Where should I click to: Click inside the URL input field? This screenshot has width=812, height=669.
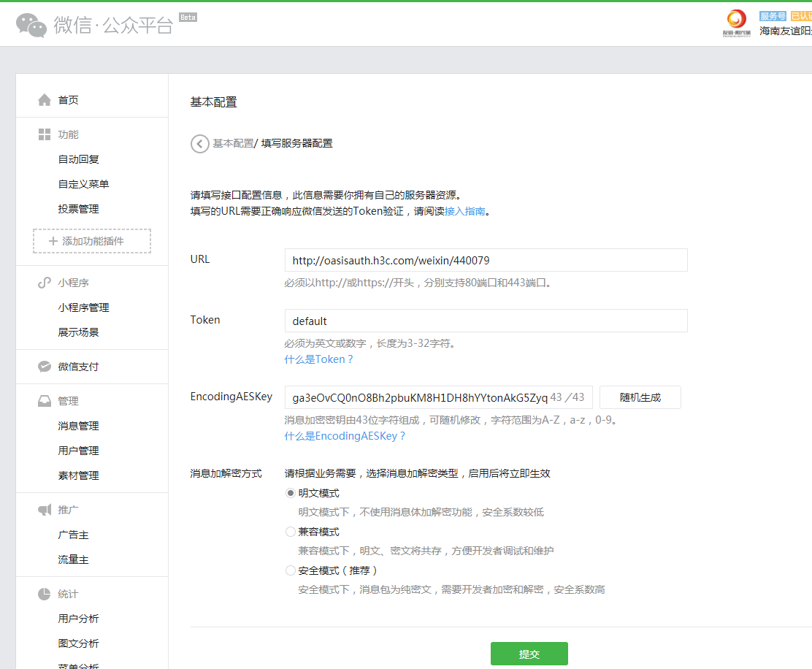tap(485, 259)
